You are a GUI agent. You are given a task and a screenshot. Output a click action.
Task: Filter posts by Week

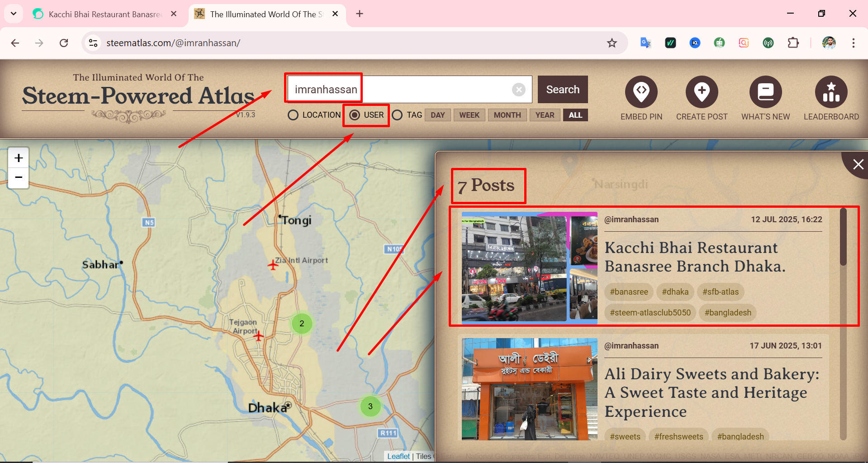coord(470,115)
